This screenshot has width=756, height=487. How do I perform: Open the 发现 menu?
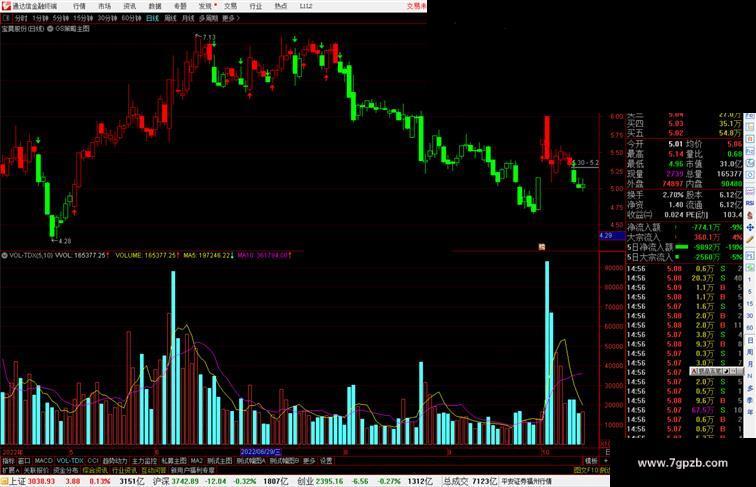coord(205,6)
